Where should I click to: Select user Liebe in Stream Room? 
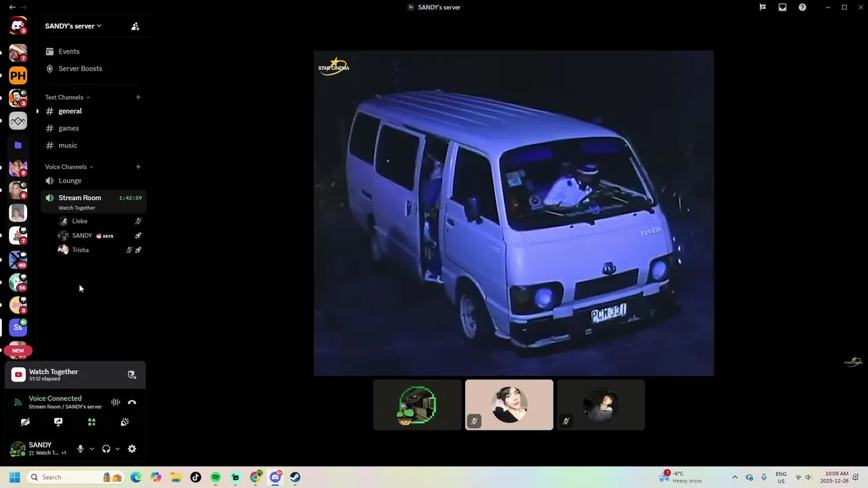[100, 221]
